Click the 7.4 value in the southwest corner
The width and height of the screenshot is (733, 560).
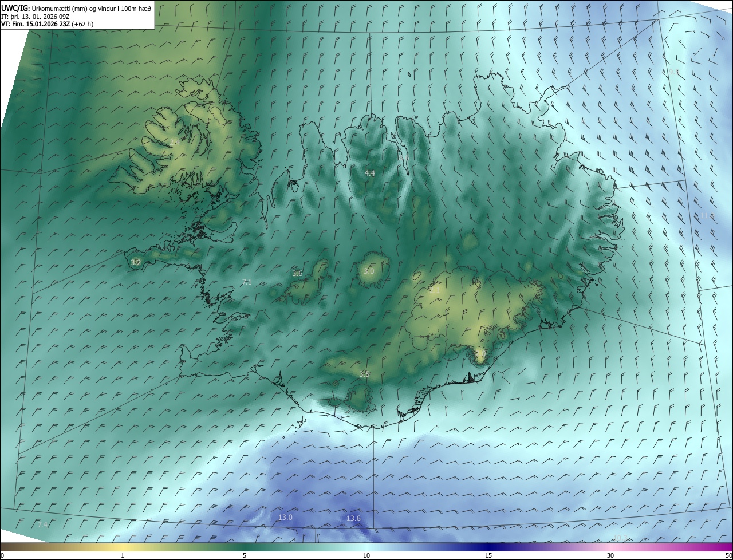click(42, 524)
